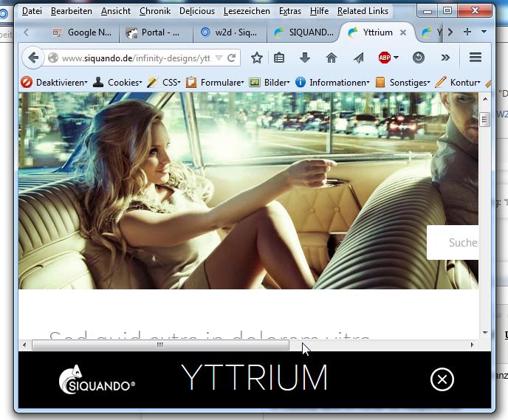Click the horizontal scrollbar left arrow
508x420 pixels.
(24, 345)
